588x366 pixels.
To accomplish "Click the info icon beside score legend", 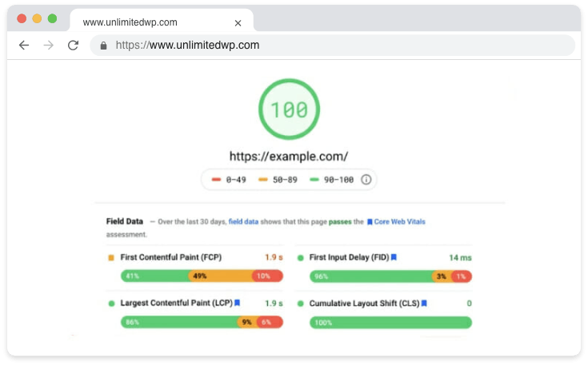I will click(366, 180).
